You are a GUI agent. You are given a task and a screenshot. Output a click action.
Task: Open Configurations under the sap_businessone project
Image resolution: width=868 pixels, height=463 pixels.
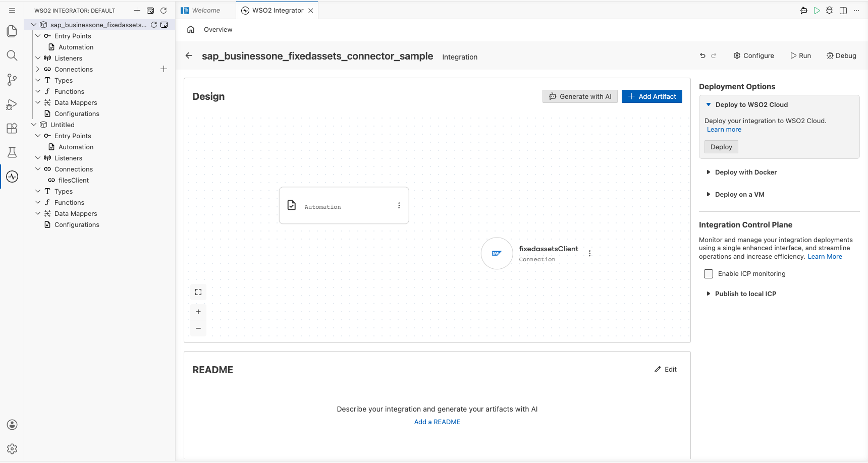77,113
